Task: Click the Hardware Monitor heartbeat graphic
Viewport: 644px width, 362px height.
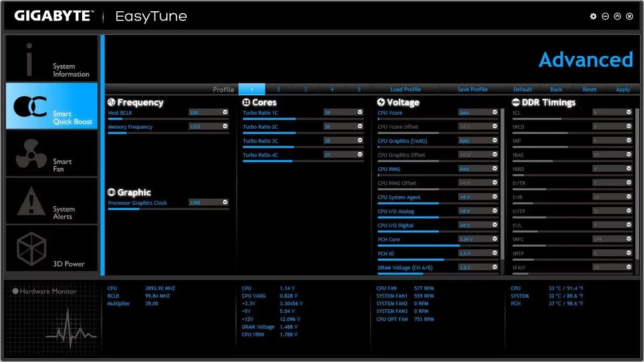Action: point(71,328)
